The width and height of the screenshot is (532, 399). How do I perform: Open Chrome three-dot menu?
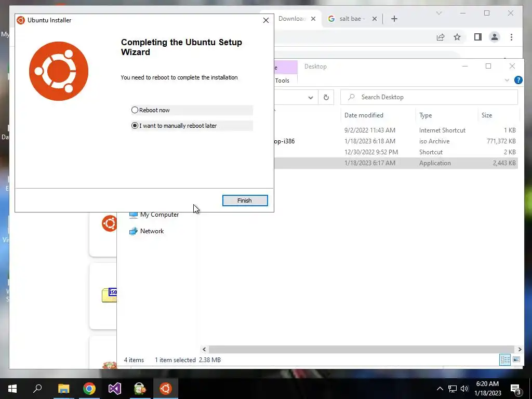click(x=511, y=37)
